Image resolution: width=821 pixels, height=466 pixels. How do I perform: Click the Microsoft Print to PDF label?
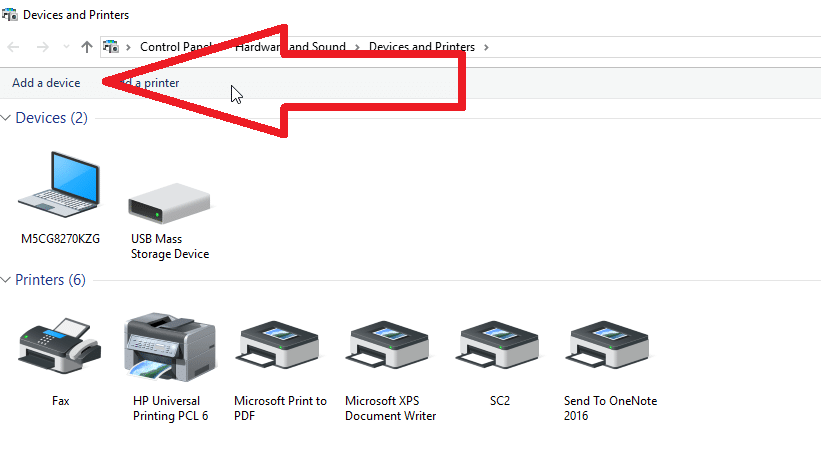[280, 408]
